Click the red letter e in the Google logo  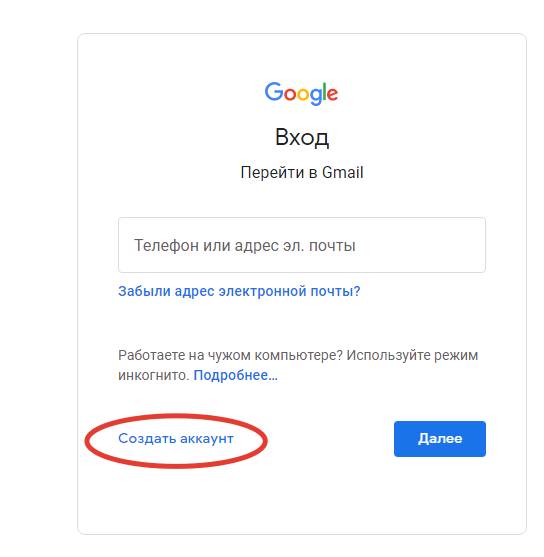coord(332,94)
